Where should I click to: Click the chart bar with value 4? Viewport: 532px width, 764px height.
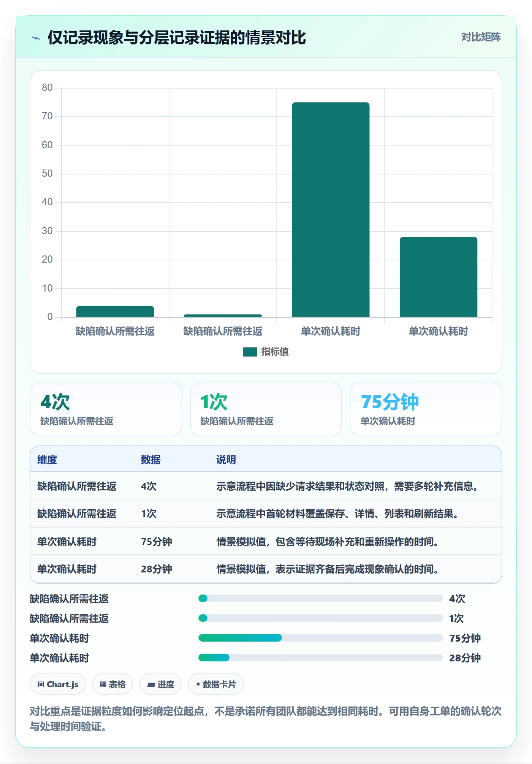[115, 311]
